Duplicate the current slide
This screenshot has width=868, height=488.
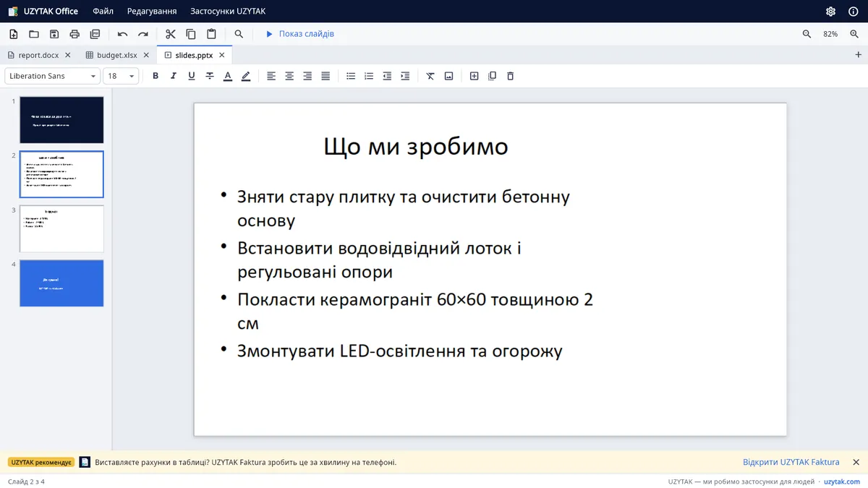[x=493, y=76]
